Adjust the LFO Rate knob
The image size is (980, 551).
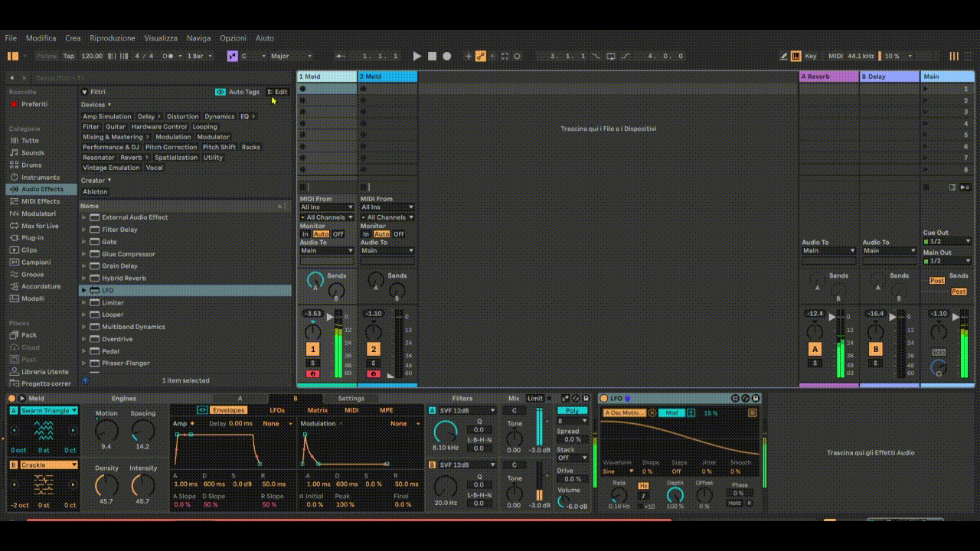coord(619,494)
